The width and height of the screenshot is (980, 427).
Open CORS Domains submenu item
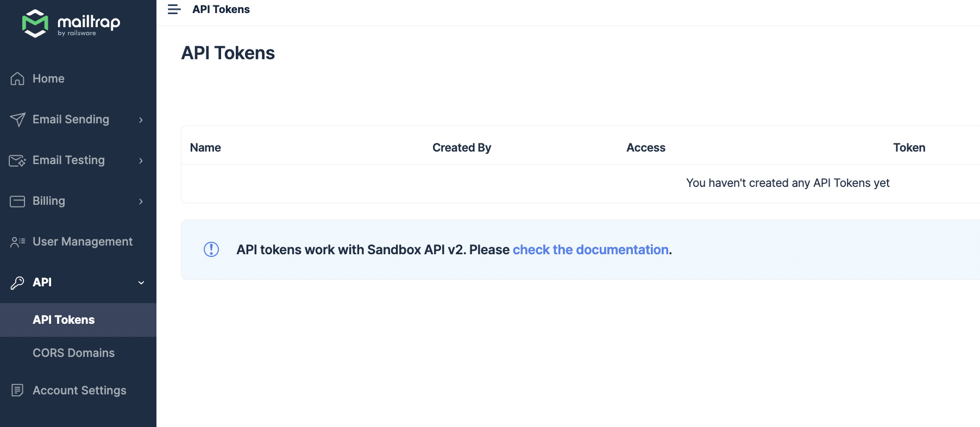[x=73, y=353]
